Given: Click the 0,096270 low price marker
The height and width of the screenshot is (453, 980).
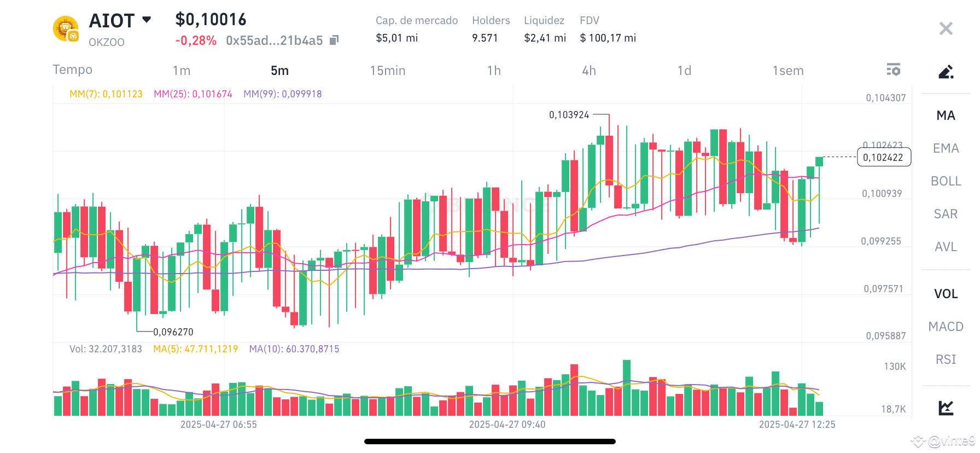Looking at the screenshot, I should coord(173,332).
